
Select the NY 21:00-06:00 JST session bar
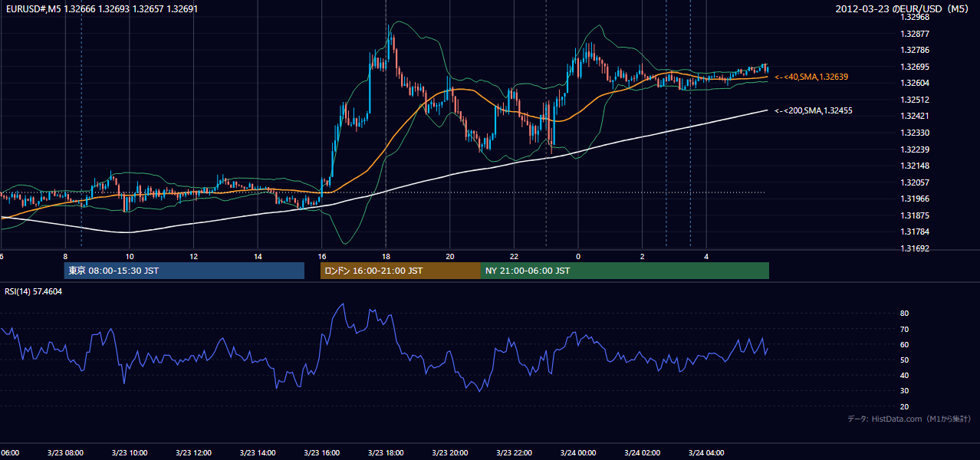click(x=625, y=271)
